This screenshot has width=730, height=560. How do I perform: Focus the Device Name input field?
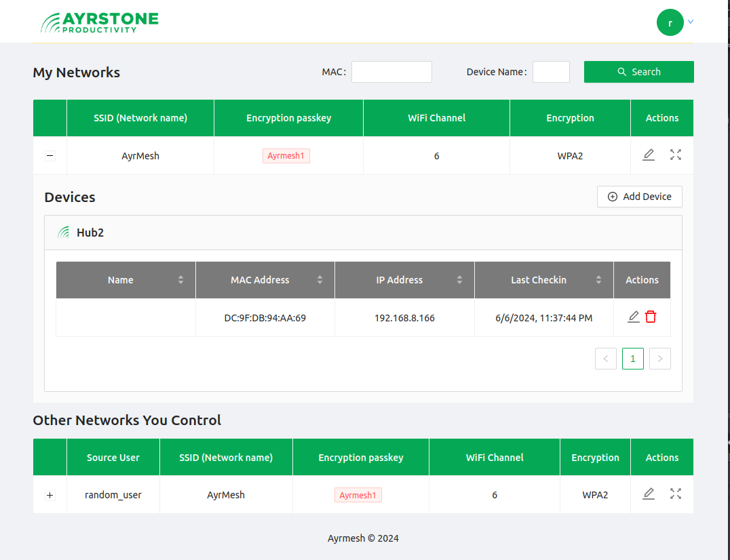click(x=551, y=72)
